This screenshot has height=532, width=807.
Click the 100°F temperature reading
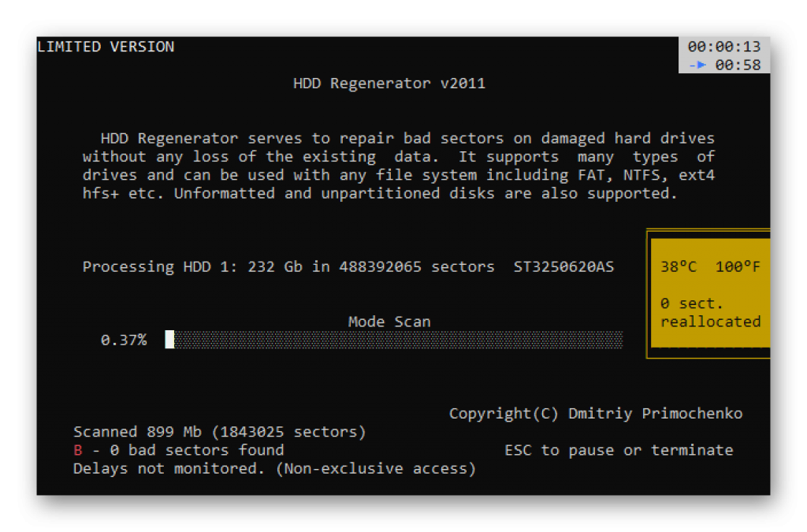click(x=738, y=266)
